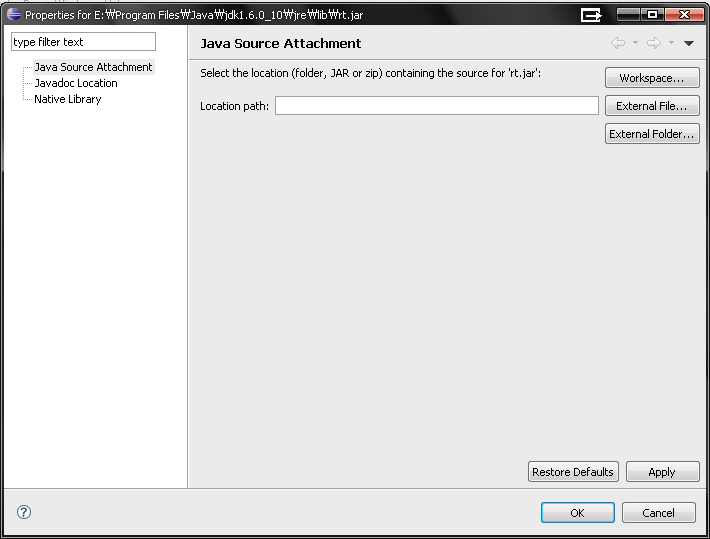This screenshot has height=539, width=710.
Task: Click the Location path input field
Action: (x=437, y=106)
